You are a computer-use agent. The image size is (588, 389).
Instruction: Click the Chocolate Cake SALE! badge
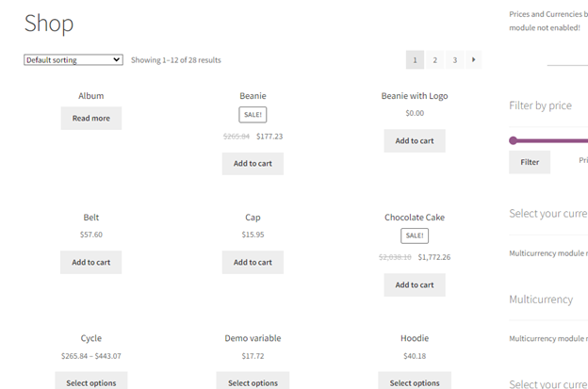(415, 235)
